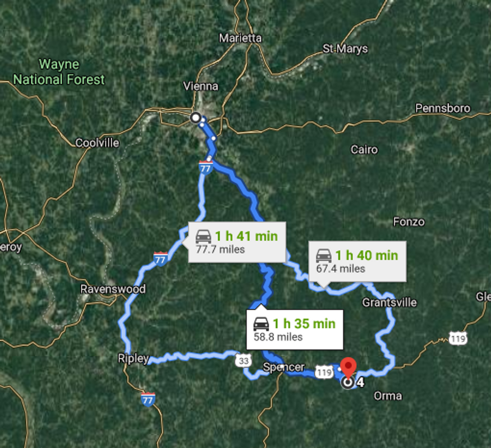
Task: Click the 77.7 miles distance text
Action: tap(220, 249)
